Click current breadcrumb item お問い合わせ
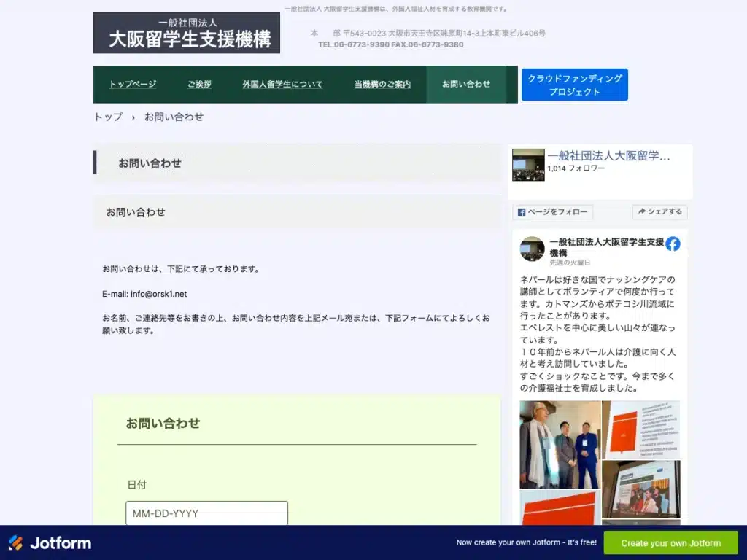The width and height of the screenshot is (747, 560). click(174, 117)
